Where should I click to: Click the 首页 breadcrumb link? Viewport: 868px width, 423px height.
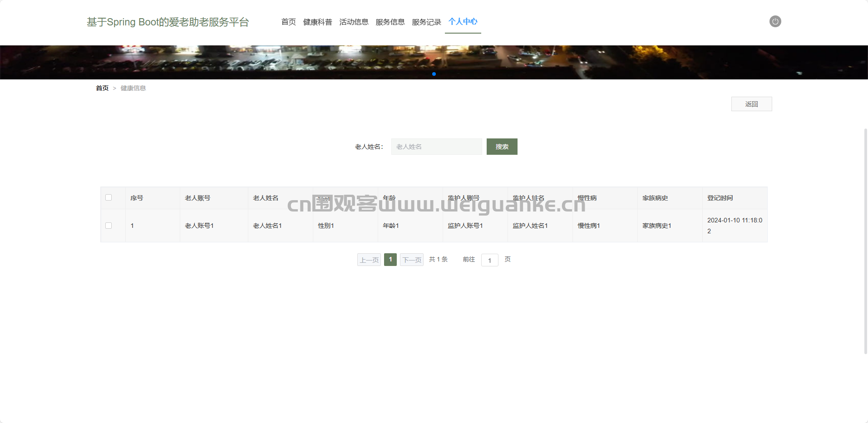point(102,88)
